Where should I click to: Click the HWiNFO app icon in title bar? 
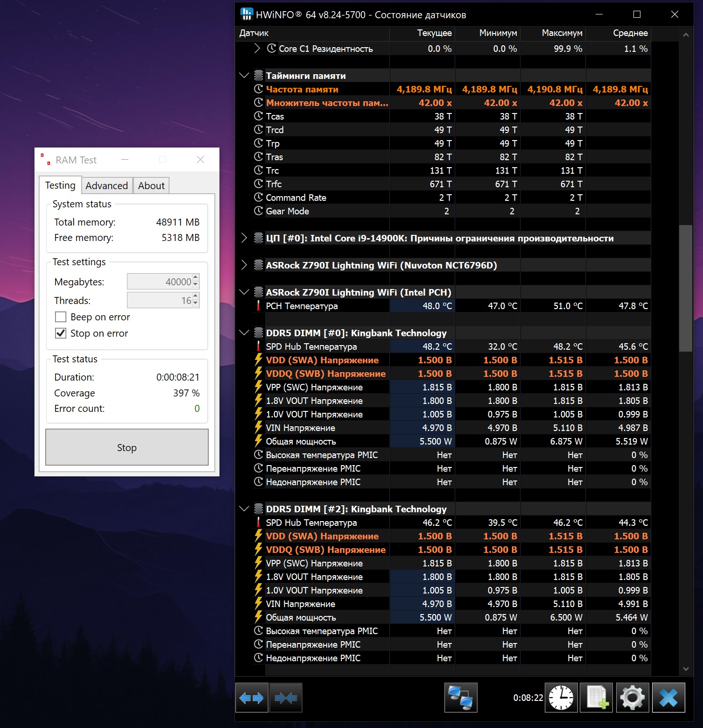click(x=246, y=14)
